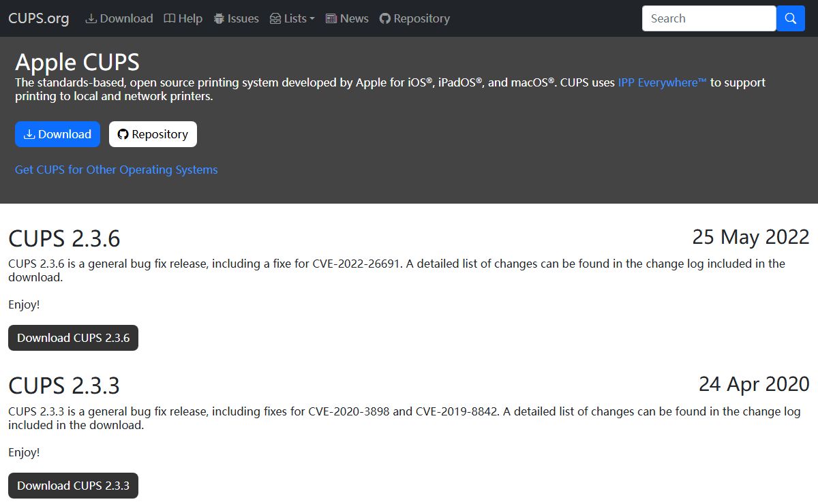818x504 pixels.
Task: Open the News navigation text
Action: pos(354,18)
